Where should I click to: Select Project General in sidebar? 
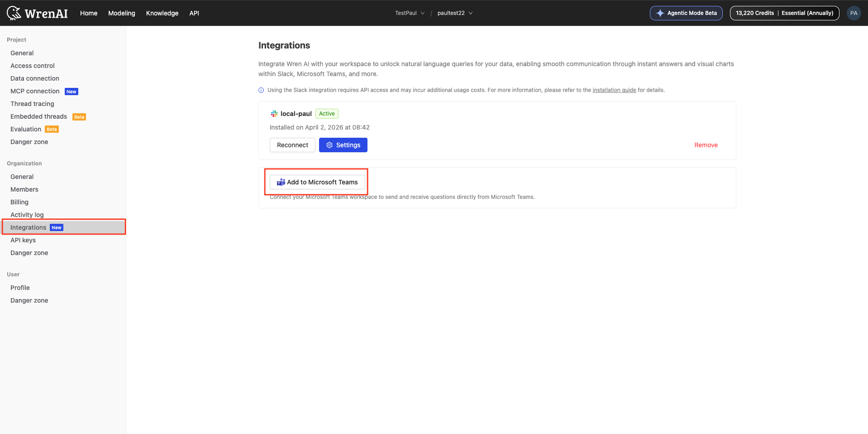[63, 53]
